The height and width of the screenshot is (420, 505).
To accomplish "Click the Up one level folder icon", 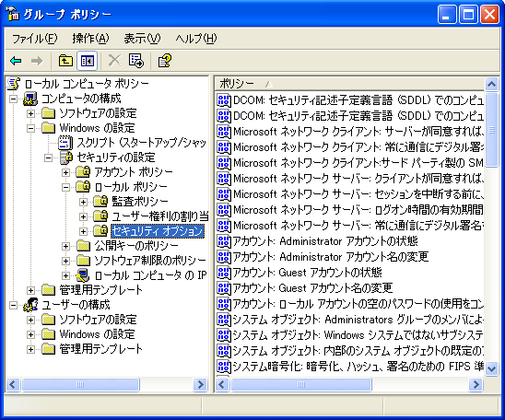I will click(65, 61).
